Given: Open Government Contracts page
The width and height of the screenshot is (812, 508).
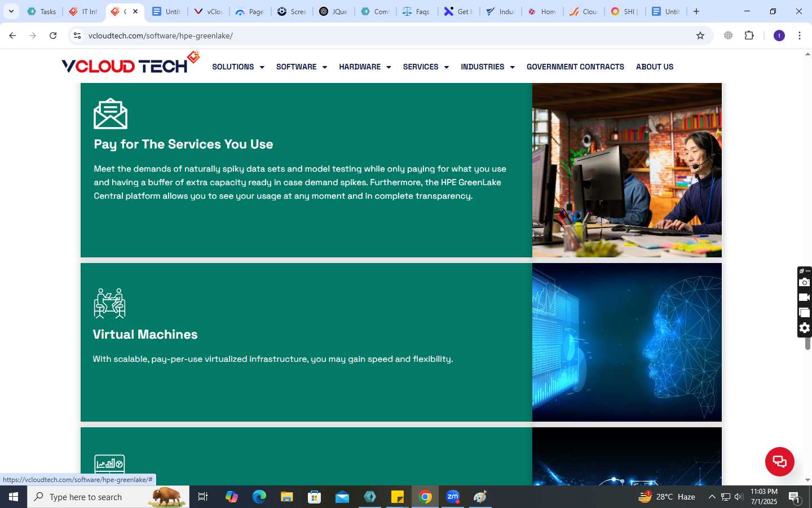Looking at the screenshot, I should point(575,67).
